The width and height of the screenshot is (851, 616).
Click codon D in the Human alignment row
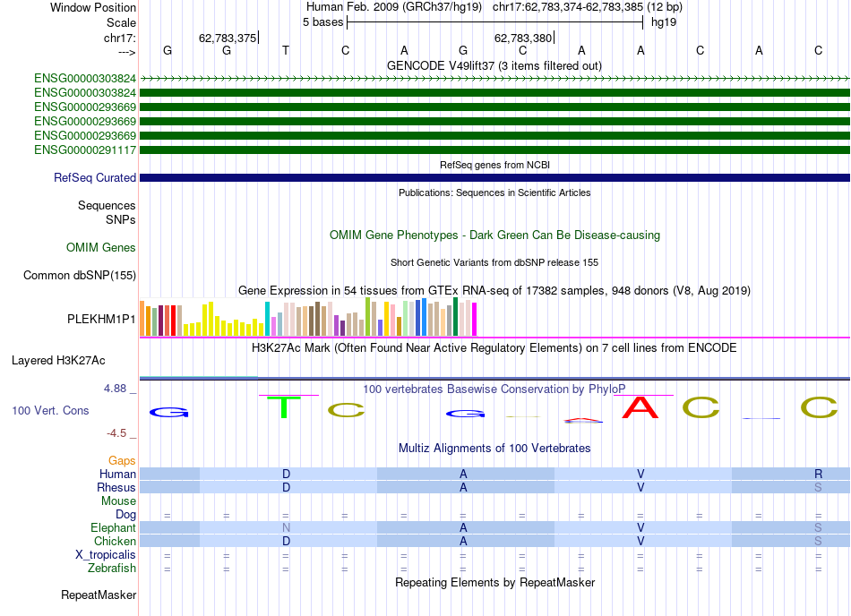coord(286,474)
